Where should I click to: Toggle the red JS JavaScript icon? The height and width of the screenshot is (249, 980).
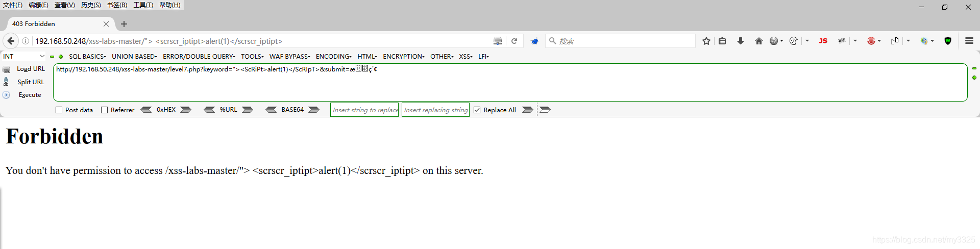tap(823, 41)
